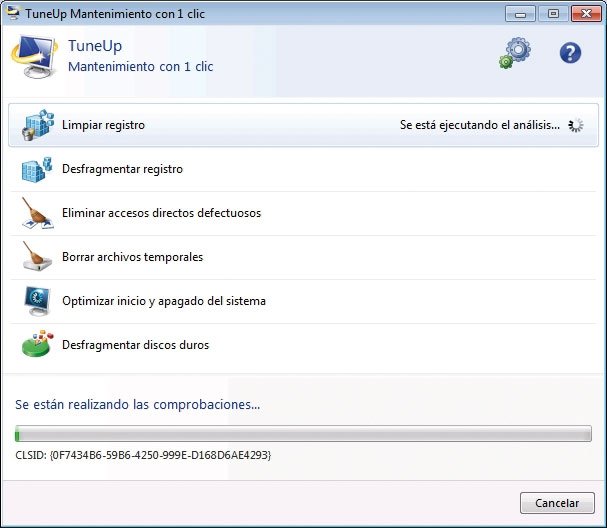The image size is (607, 528).
Task: Click the green disk icon for Desfragmentar discos
Action: pos(37,344)
